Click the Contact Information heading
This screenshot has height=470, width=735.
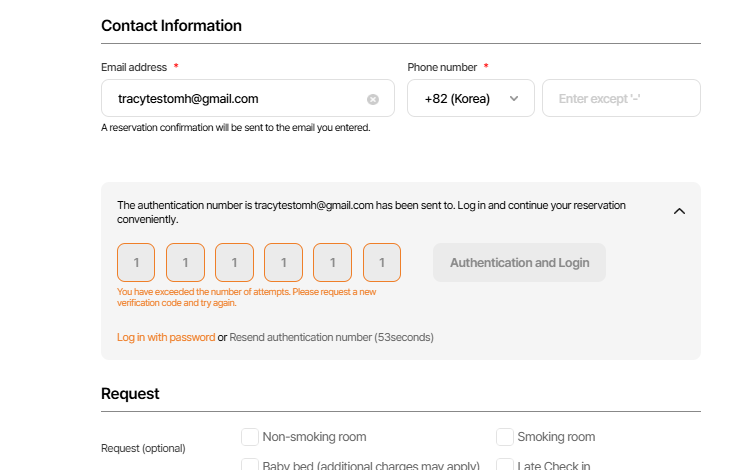171,25
